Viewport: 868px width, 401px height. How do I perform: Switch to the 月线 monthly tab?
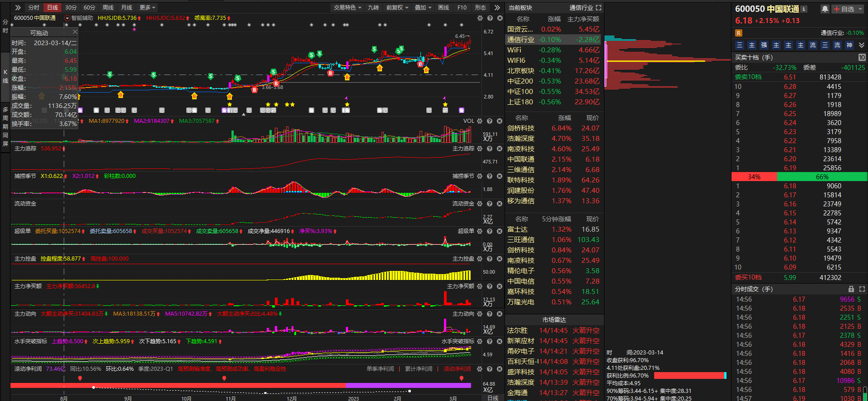(127, 8)
